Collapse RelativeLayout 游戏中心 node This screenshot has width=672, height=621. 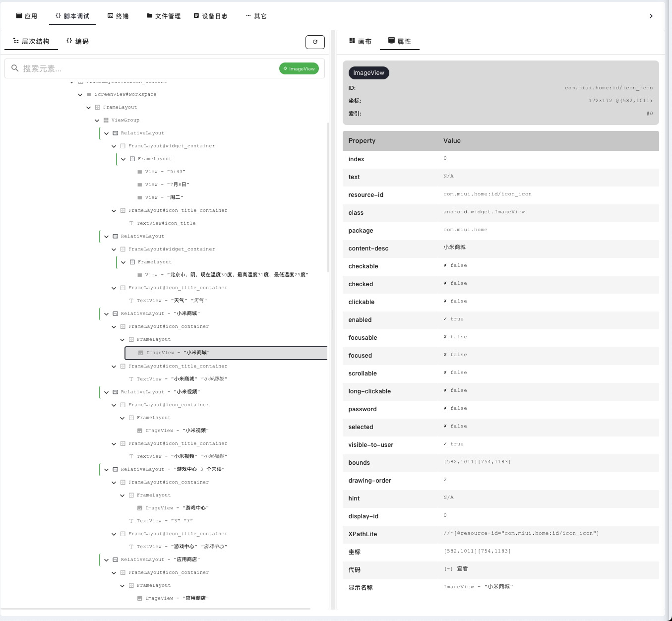pos(107,469)
